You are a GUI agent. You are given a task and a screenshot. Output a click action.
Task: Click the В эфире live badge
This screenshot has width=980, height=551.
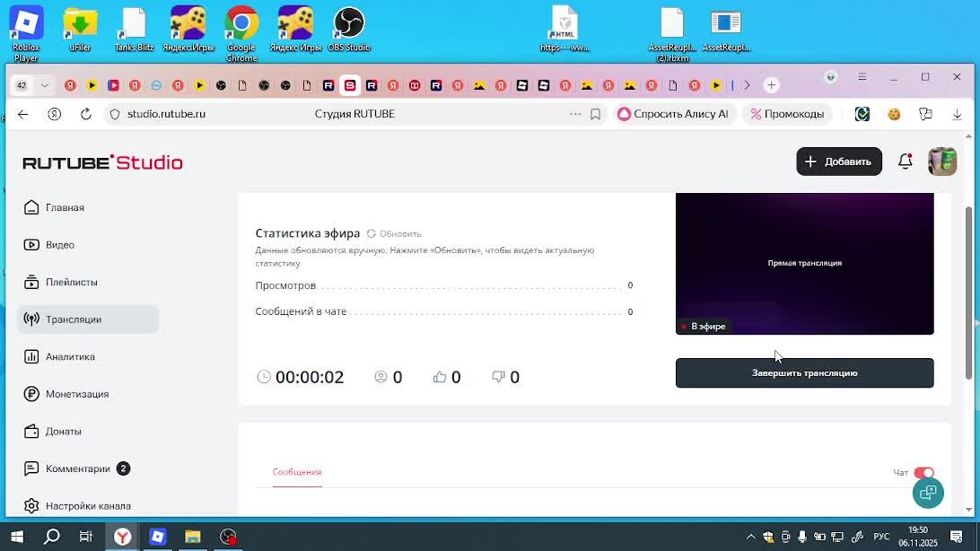704,326
